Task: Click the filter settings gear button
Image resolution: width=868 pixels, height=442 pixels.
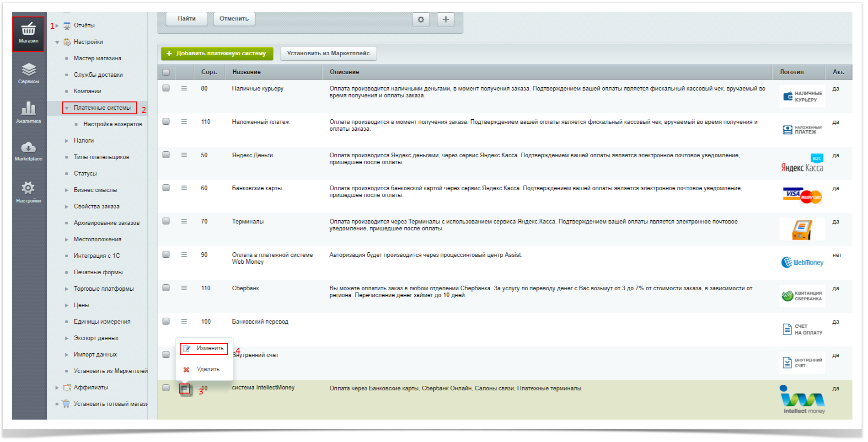Action: pyautogui.click(x=421, y=19)
